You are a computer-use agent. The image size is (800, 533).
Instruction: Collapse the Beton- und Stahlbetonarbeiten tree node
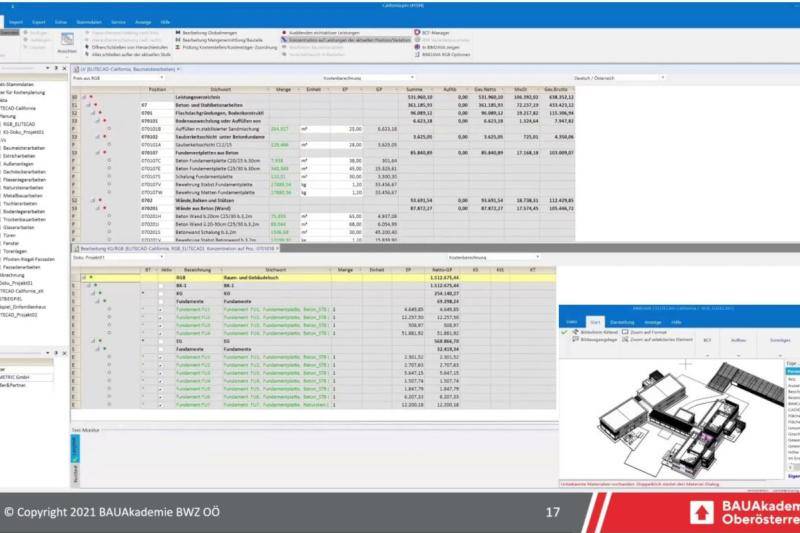[x=88, y=105]
